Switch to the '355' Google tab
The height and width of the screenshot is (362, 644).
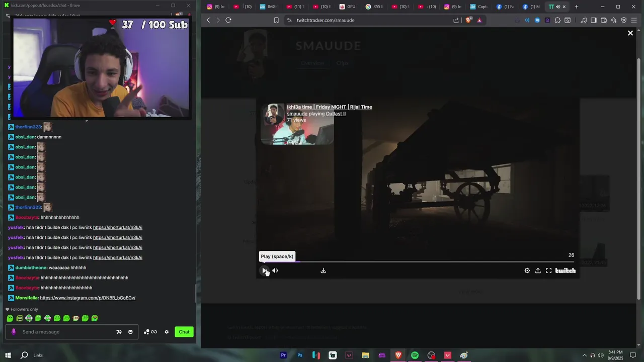pyautogui.click(x=375, y=7)
